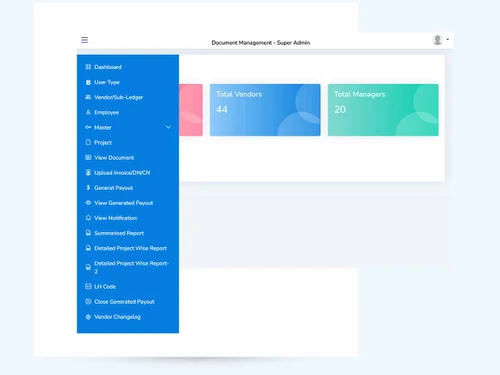The image size is (500, 375).
Task: Click the bell icon for View Notification
Action: [88, 218]
